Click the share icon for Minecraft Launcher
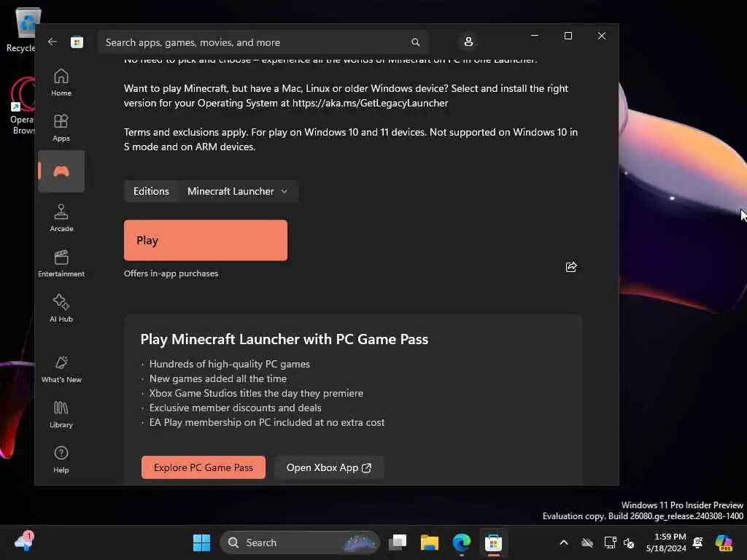747x560 pixels. point(570,267)
